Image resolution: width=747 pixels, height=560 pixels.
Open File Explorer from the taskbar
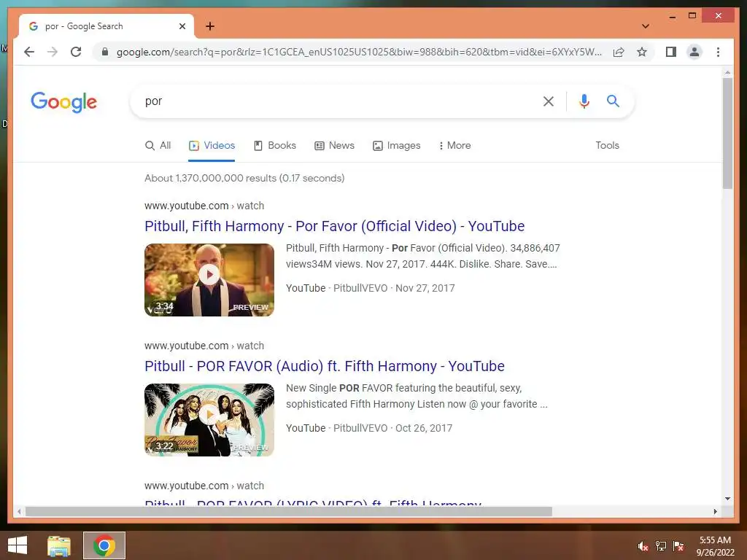59,545
